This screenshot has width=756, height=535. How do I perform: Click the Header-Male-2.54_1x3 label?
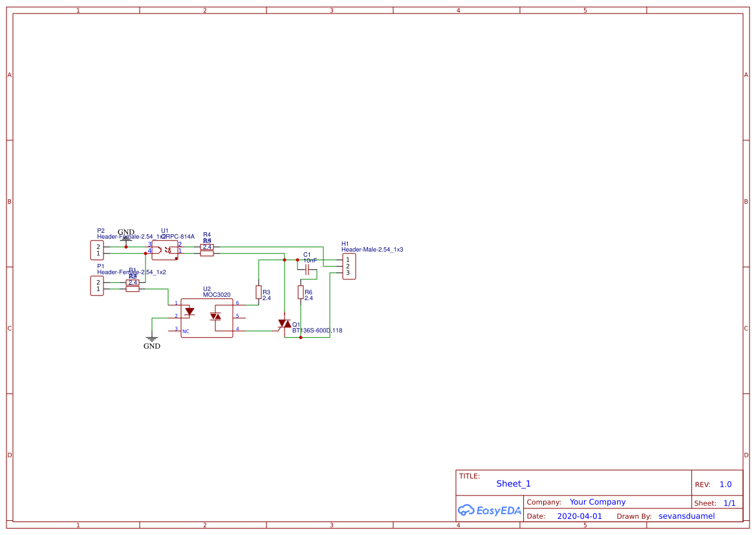[x=373, y=250]
